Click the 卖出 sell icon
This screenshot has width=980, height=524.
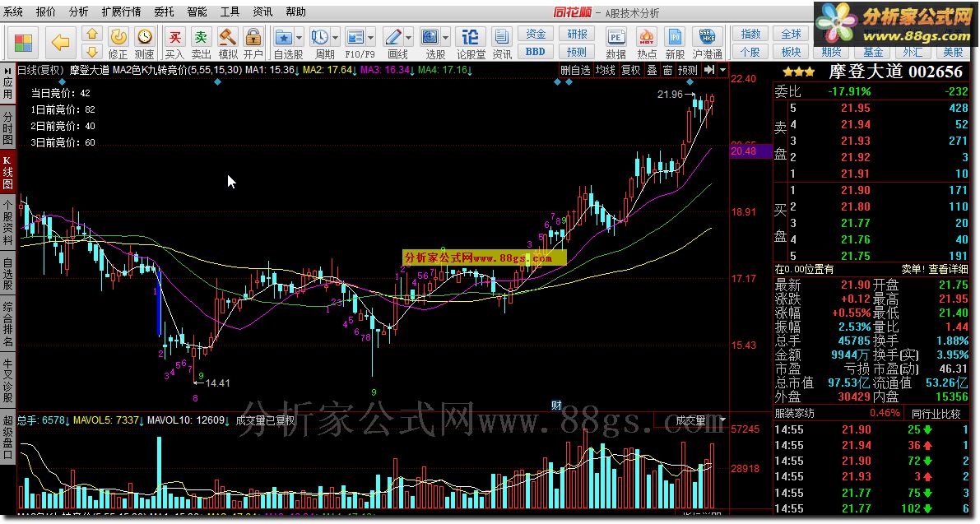click(x=202, y=43)
